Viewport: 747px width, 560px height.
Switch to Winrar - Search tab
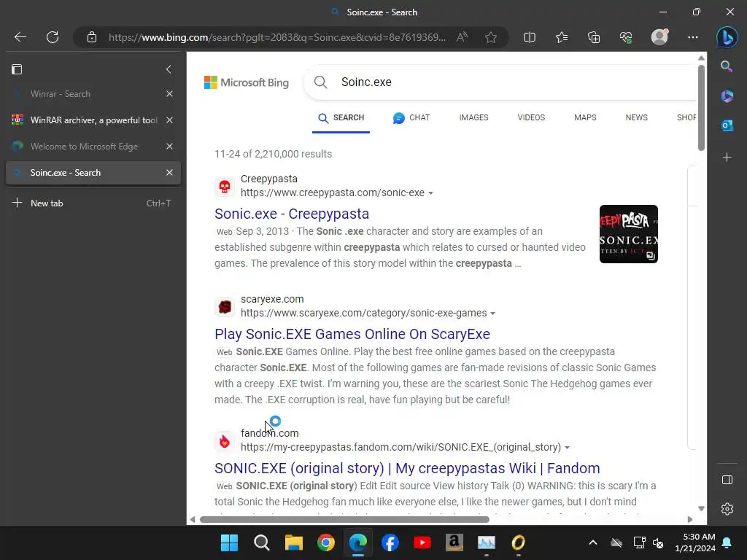tap(86, 94)
